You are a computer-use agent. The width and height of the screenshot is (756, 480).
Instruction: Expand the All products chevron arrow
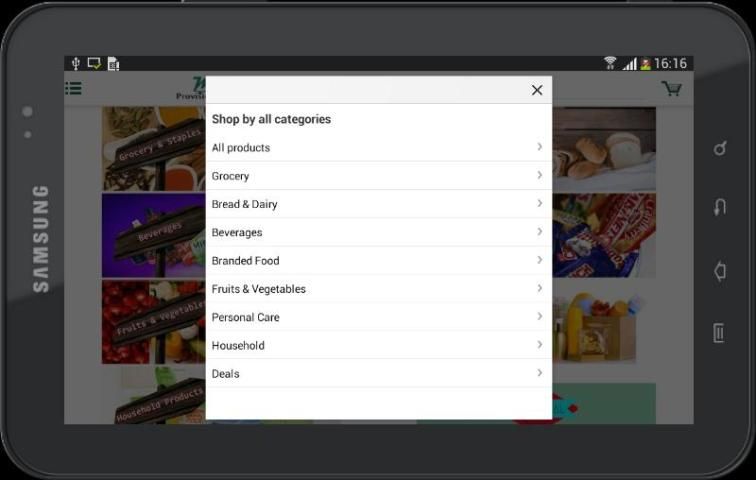pyautogui.click(x=539, y=147)
